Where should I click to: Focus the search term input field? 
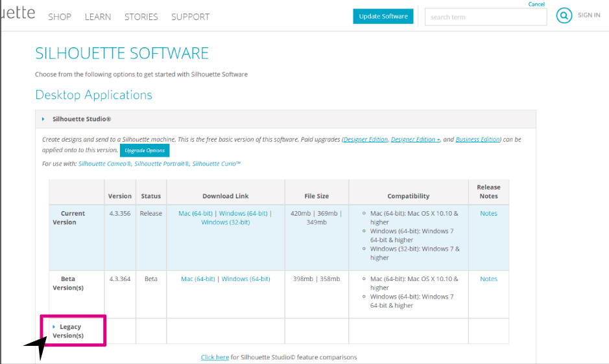pos(486,17)
